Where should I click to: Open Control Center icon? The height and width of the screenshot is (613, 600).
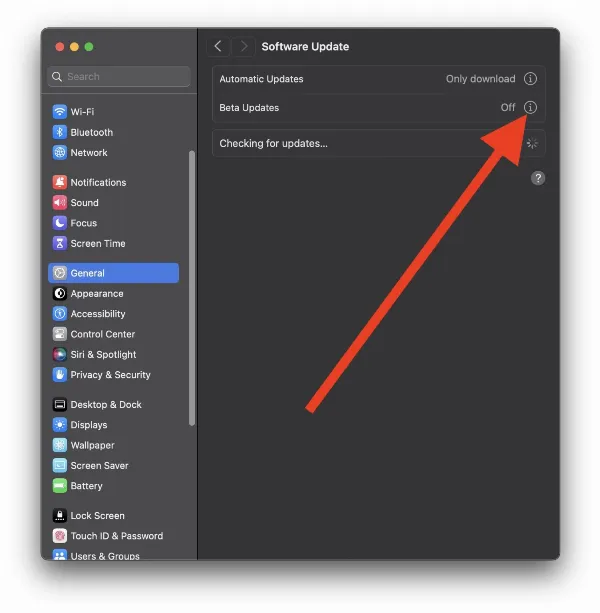click(x=59, y=334)
